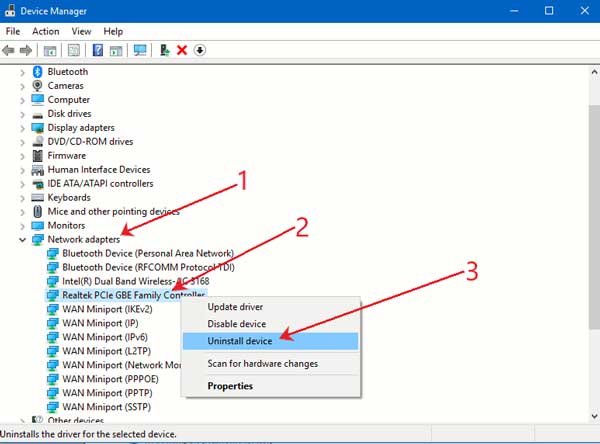Select Intel(R) Dual Band Wireless-AC 3168
The image size is (600, 444).
tap(135, 281)
